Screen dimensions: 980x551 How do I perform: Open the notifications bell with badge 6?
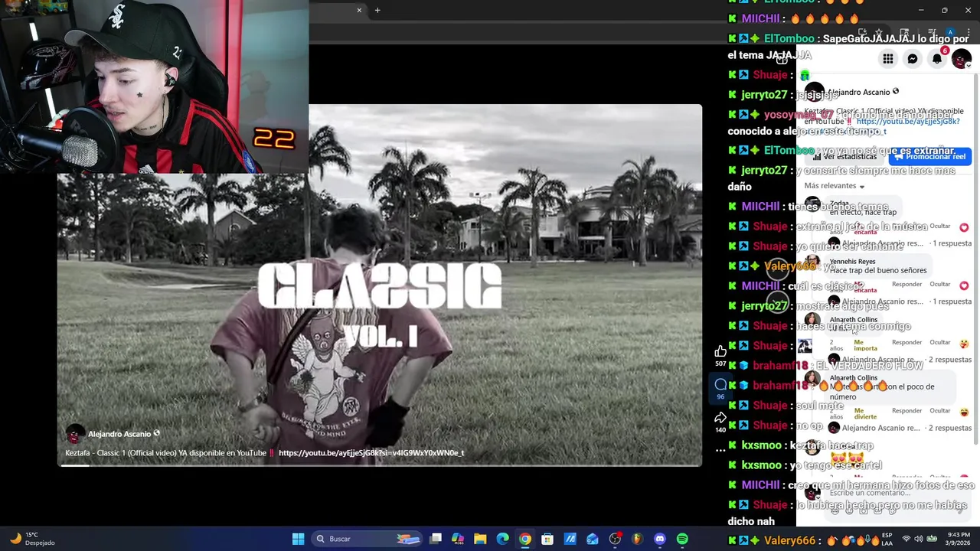click(x=937, y=59)
